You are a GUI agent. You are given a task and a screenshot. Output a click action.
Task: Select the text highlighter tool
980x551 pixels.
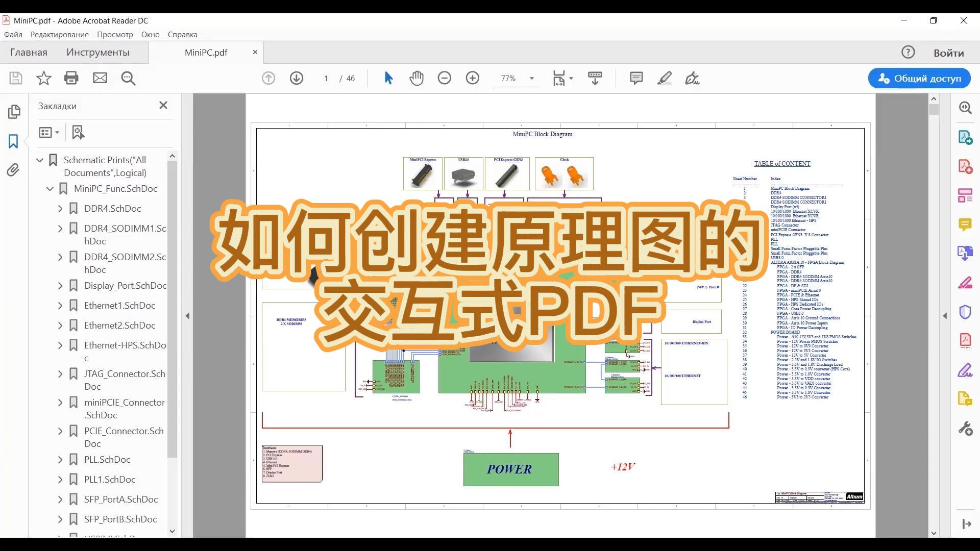pos(664,78)
